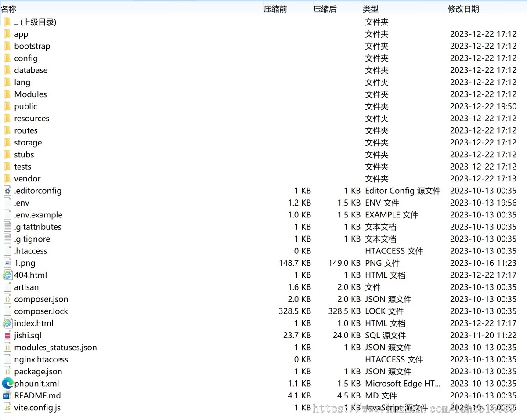Click the Microsoft Edge HT... type cell
The image size is (527, 420).
(402, 384)
